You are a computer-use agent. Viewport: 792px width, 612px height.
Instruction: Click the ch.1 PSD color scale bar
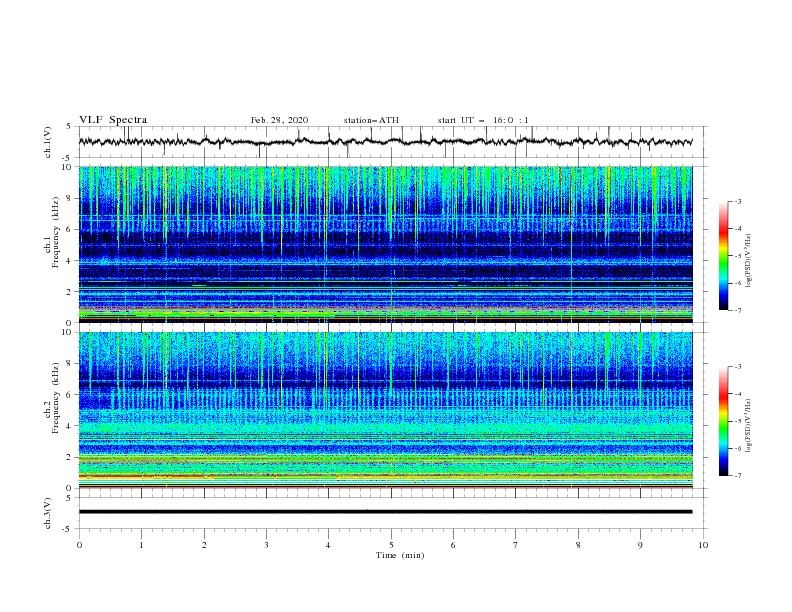coord(723,256)
